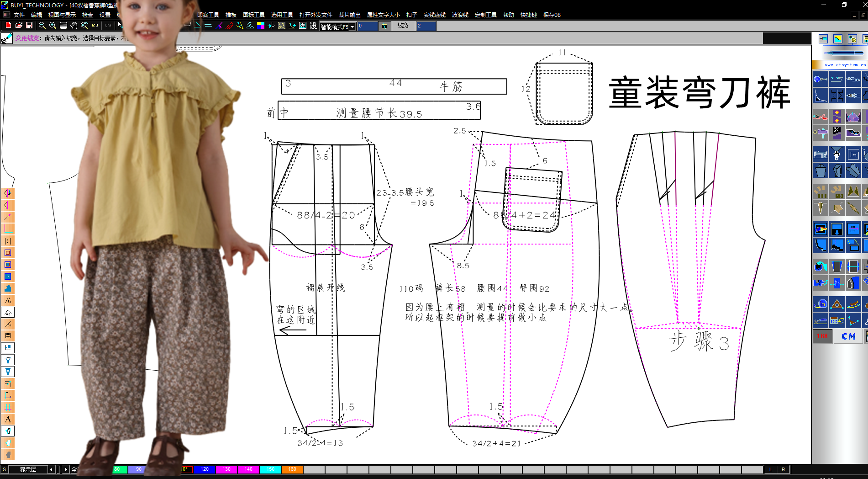Expand the 智能模式F5 mode dropdown
Viewport: 868px width, 479px height.
coord(352,27)
